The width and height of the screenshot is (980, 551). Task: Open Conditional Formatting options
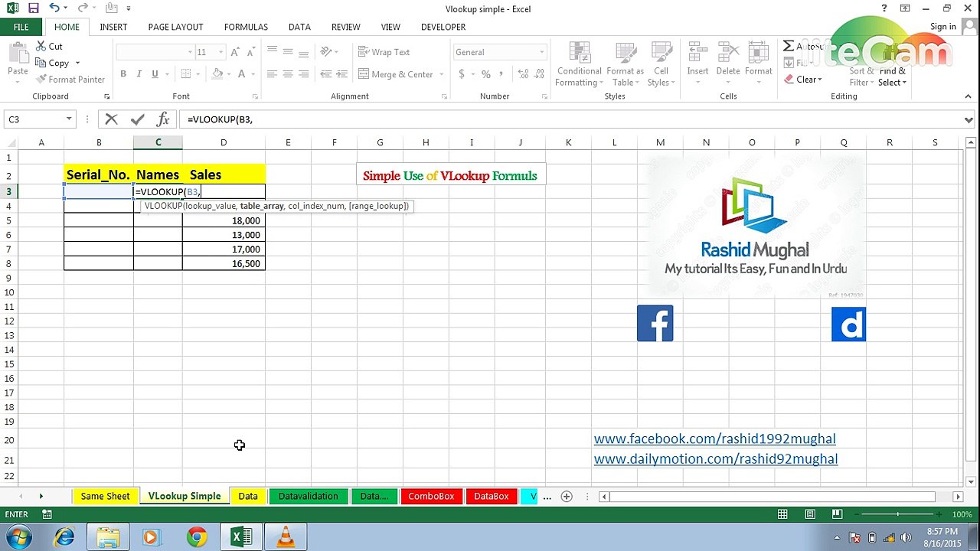click(578, 64)
